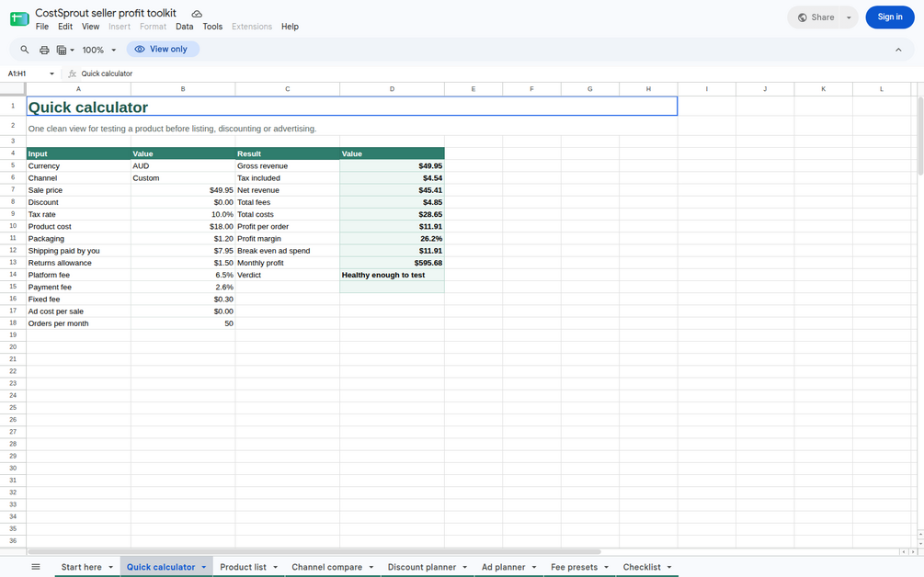Open the Share options dropdown arrow
This screenshot has height=577, width=924.
(x=849, y=17)
